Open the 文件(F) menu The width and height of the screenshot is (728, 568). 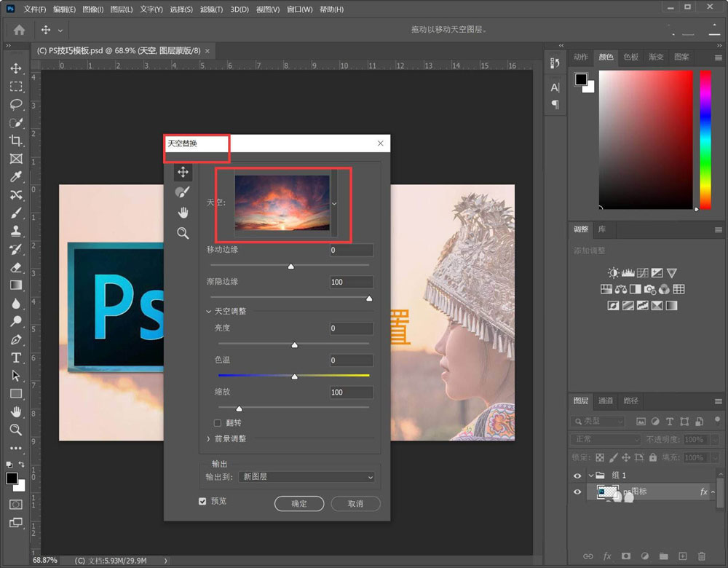click(35, 9)
